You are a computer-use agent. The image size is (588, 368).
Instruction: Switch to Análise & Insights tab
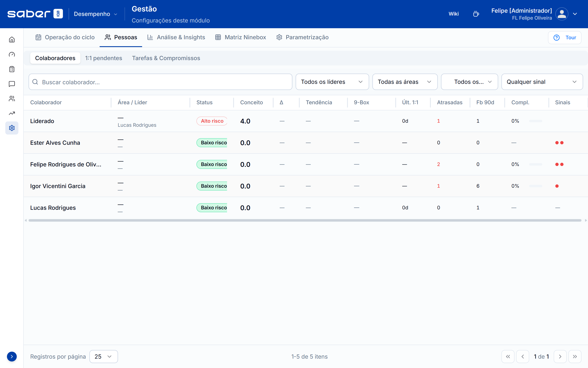[176, 37]
